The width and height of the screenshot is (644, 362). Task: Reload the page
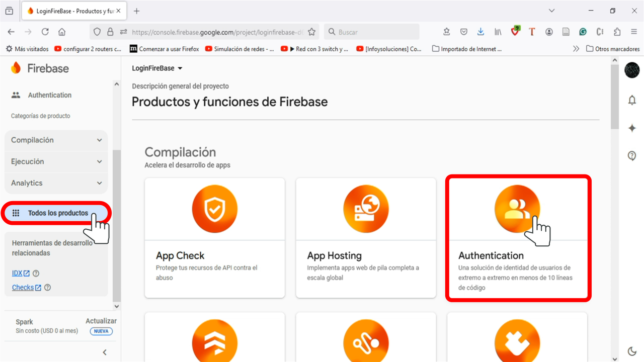(45, 32)
